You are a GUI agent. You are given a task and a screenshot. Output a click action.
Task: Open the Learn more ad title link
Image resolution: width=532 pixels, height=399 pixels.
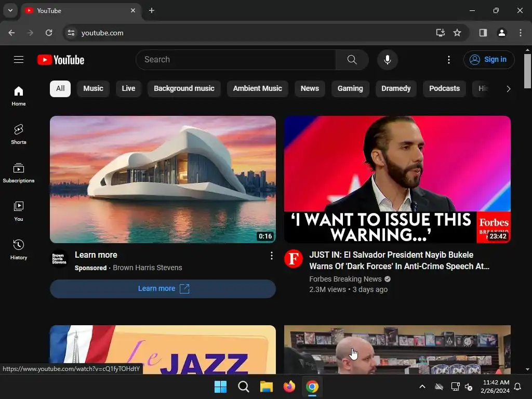point(96,255)
